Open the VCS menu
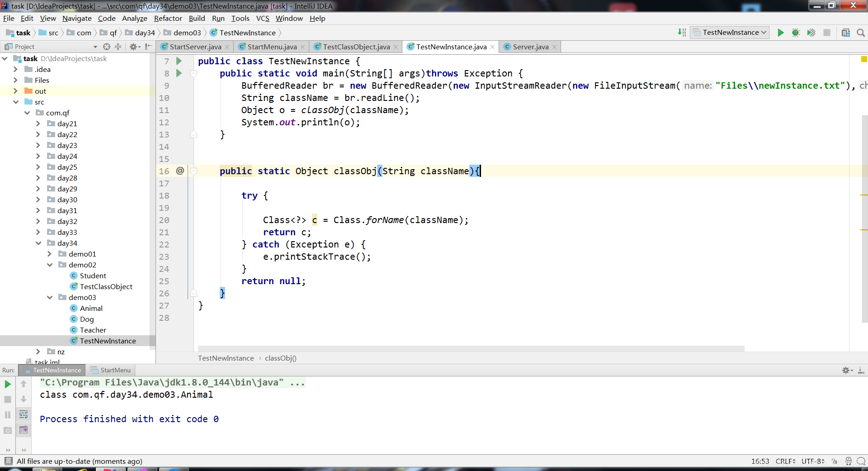This screenshot has width=868, height=471. pos(263,18)
